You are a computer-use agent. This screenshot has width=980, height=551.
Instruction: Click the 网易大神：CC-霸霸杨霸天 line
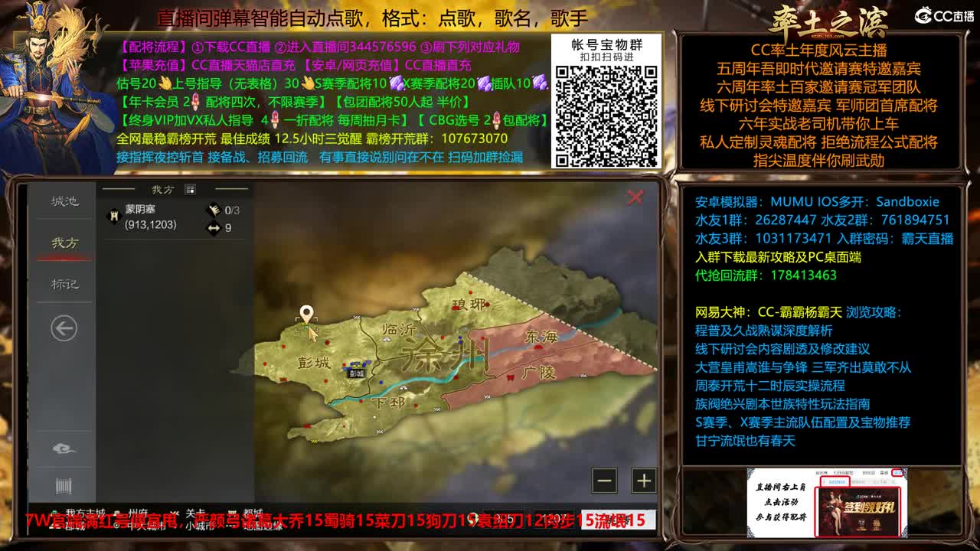[x=799, y=312]
